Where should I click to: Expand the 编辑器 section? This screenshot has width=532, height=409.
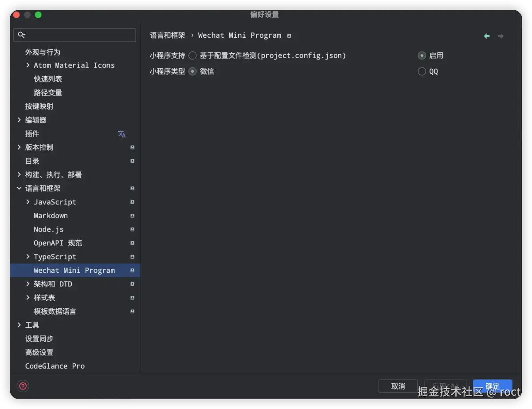coord(19,120)
